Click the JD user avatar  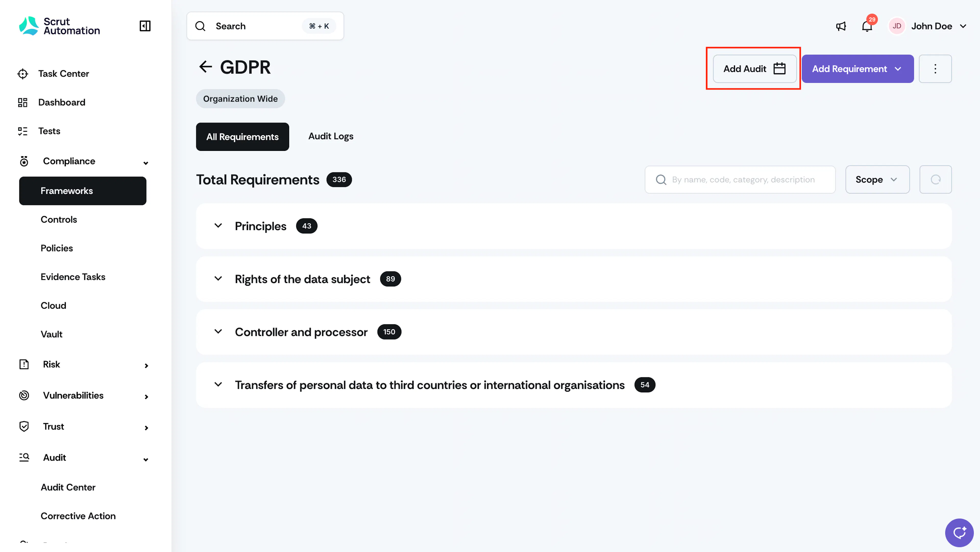pyautogui.click(x=897, y=26)
